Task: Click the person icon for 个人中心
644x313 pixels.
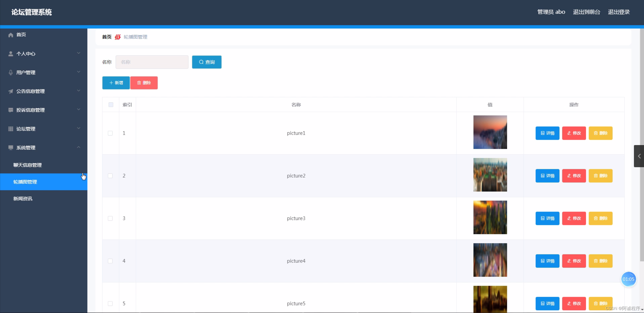Action: point(11,54)
